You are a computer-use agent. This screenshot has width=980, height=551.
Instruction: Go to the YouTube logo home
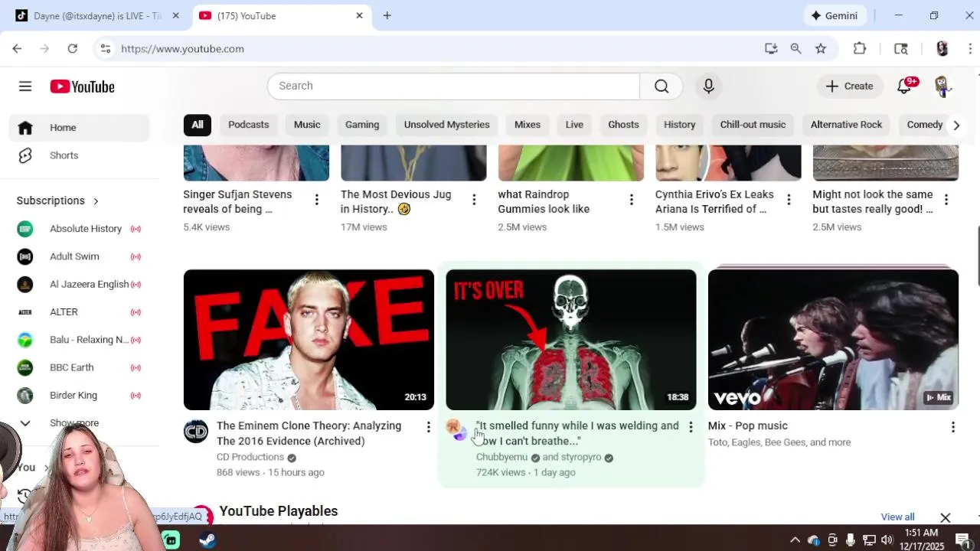point(83,86)
